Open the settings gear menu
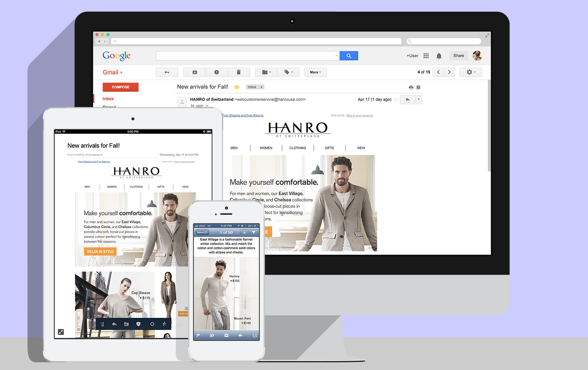Image resolution: width=588 pixels, height=370 pixels. coord(471,72)
